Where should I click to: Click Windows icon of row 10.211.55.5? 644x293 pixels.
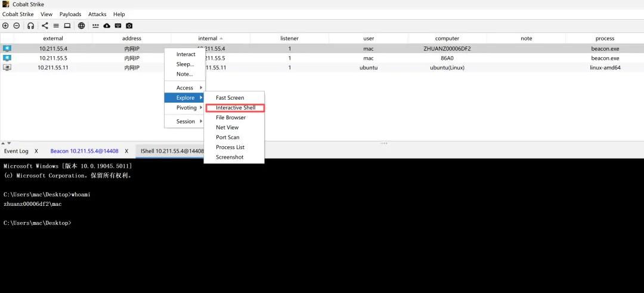click(7, 58)
